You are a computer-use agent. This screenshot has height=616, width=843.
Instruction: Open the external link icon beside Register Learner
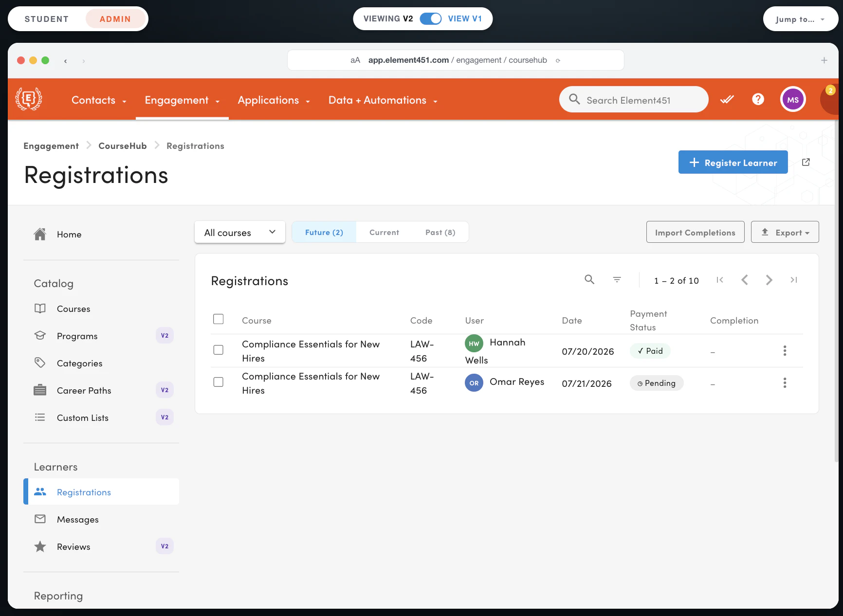click(x=806, y=162)
